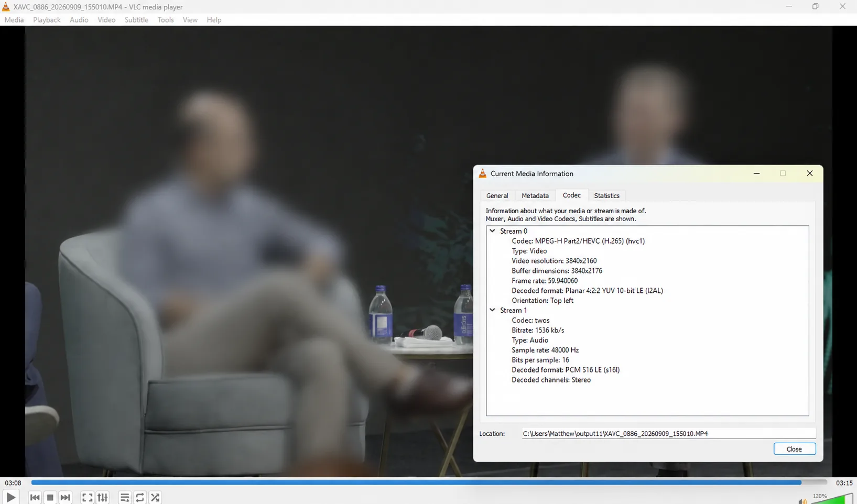Click the total duration 03:15 label
857x504 pixels.
[x=844, y=483]
